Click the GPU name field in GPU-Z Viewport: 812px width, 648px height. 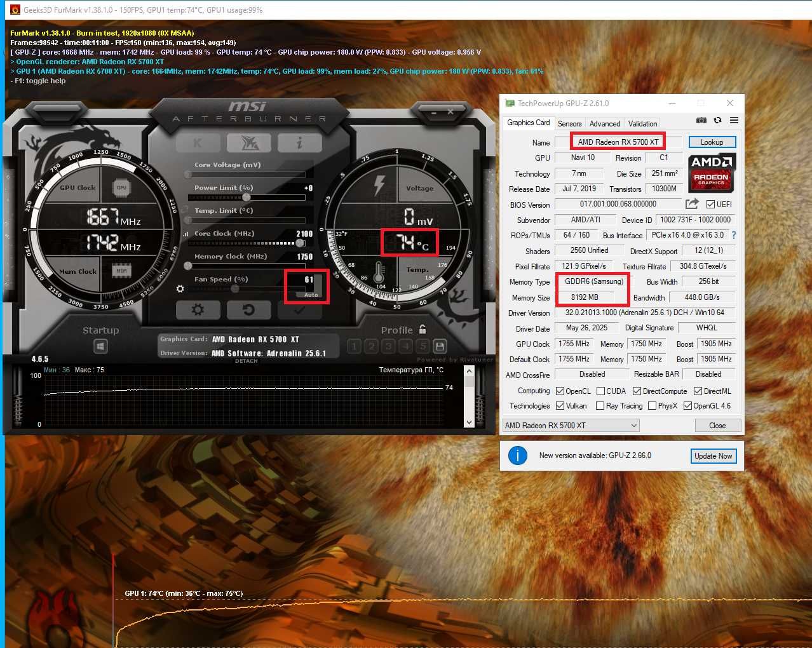618,142
